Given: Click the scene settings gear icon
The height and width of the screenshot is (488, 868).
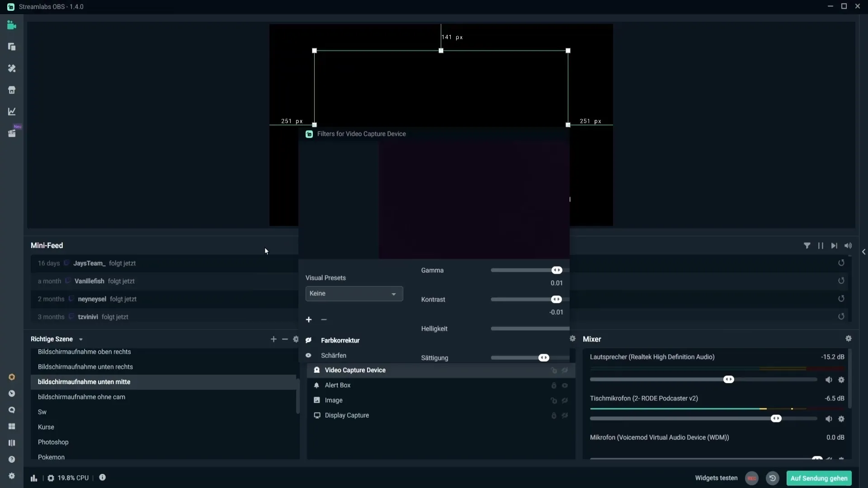Looking at the screenshot, I should click(x=296, y=339).
